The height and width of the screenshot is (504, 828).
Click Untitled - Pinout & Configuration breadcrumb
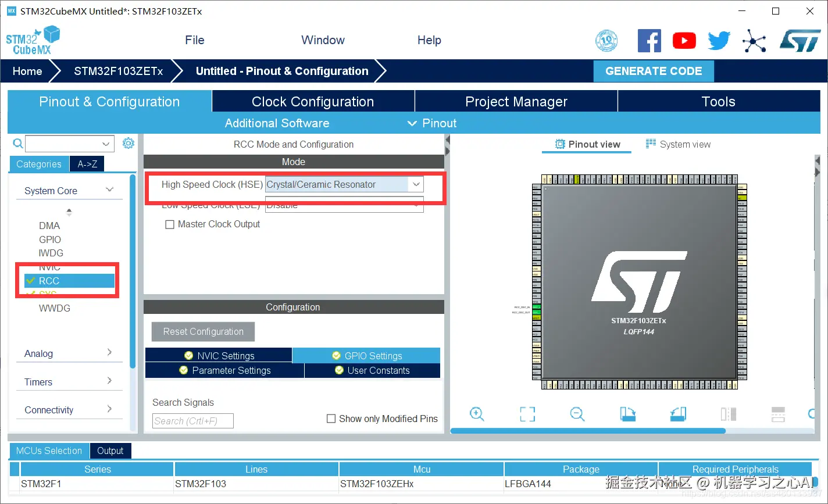(x=282, y=71)
